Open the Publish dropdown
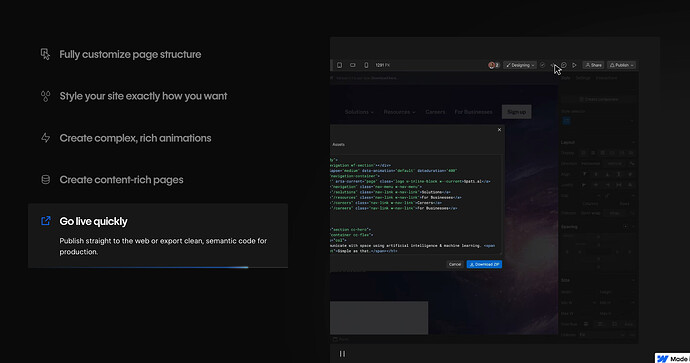This screenshot has width=690, height=363. click(621, 65)
